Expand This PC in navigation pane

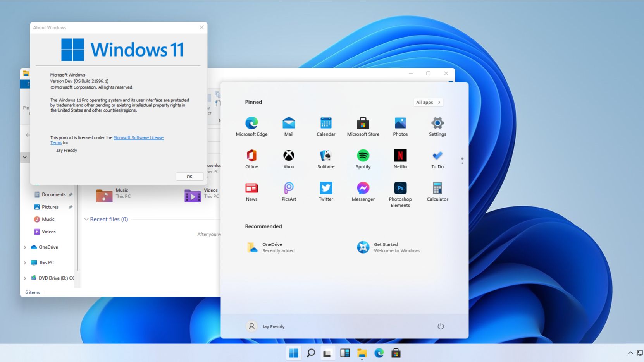(x=25, y=263)
